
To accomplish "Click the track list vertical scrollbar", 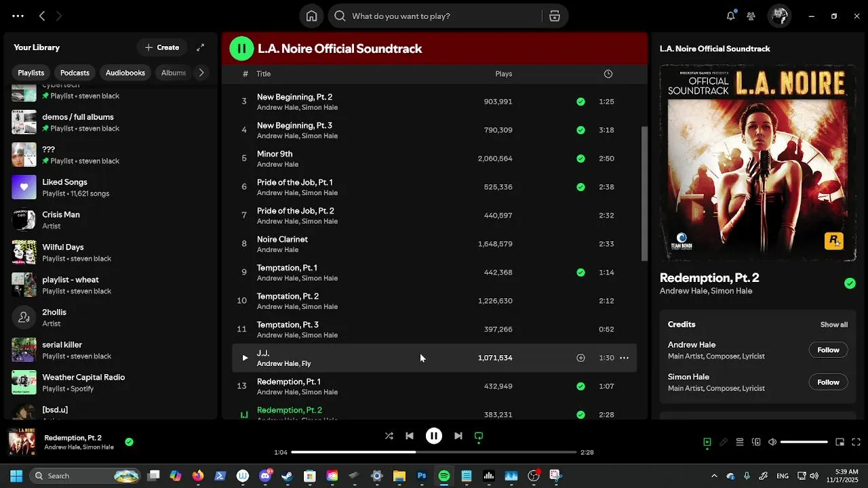I will click(644, 193).
